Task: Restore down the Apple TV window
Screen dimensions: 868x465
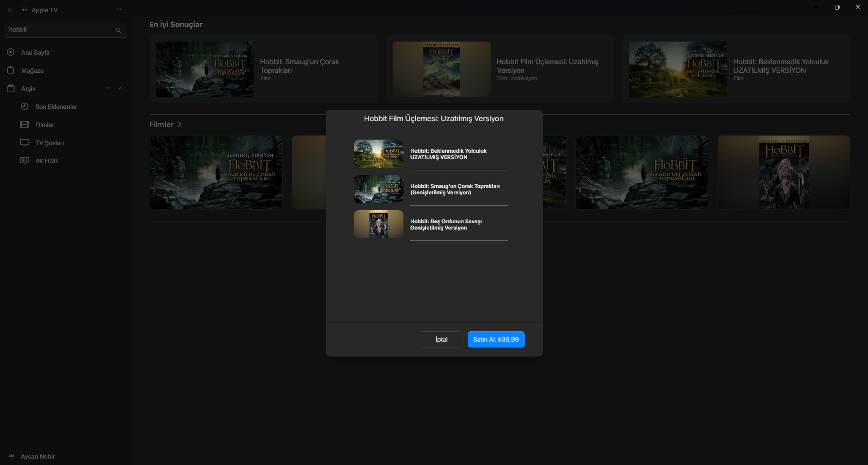Action: click(x=837, y=7)
